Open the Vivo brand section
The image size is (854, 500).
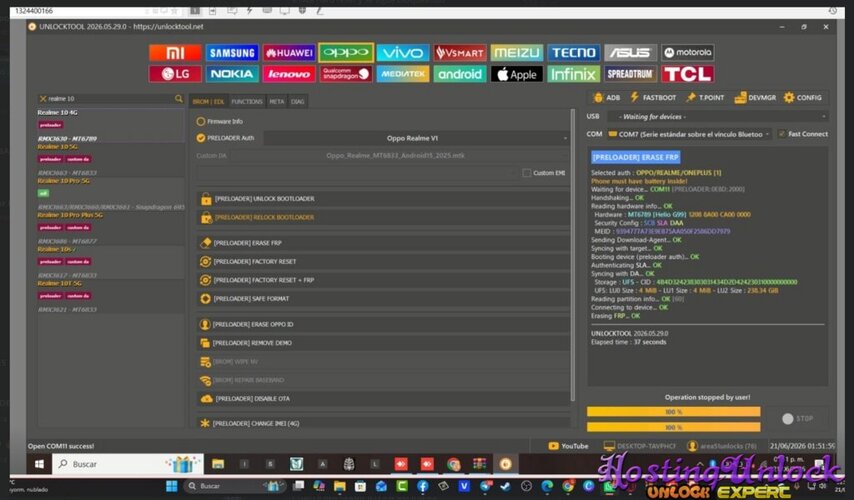tap(402, 53)
